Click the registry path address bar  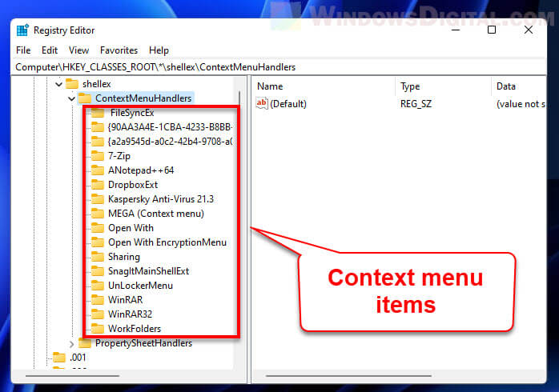pyautogui.click(x=278, y=67)
